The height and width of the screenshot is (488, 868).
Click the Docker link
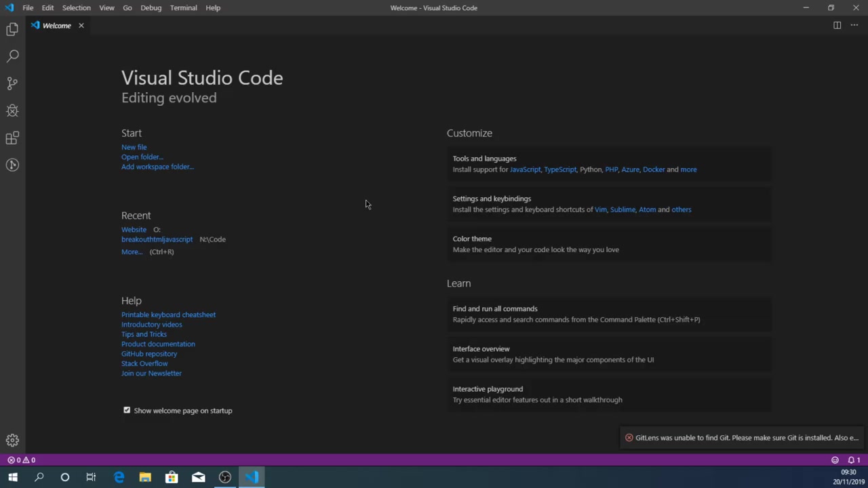point(654,169)
